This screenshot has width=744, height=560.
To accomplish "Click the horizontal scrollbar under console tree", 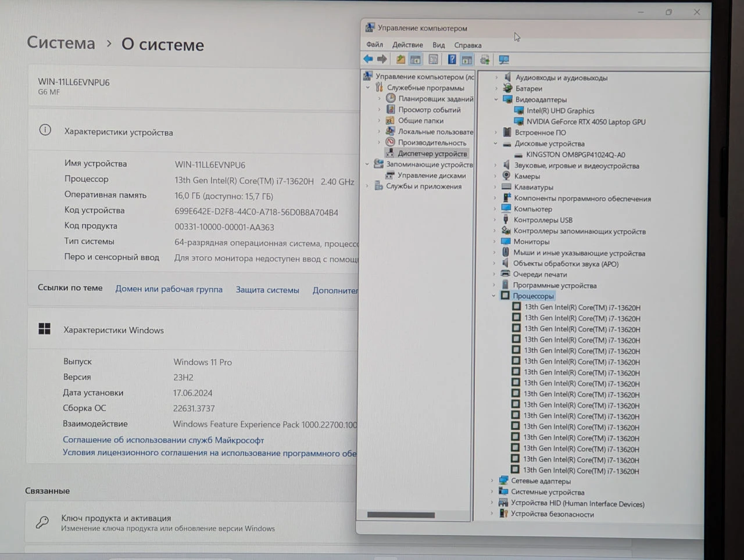I will 401,515.
